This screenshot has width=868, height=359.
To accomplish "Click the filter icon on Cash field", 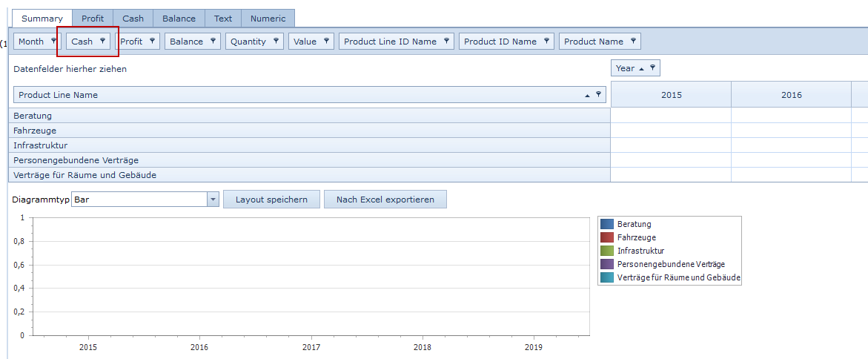I will (103, 41).
